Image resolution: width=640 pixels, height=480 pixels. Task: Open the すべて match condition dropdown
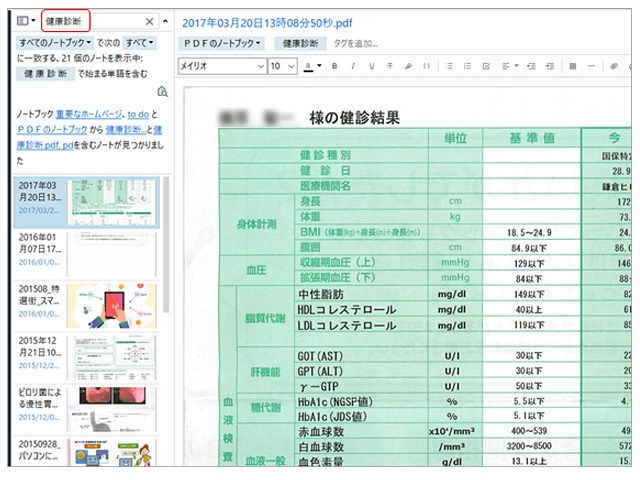pos(139,42)
